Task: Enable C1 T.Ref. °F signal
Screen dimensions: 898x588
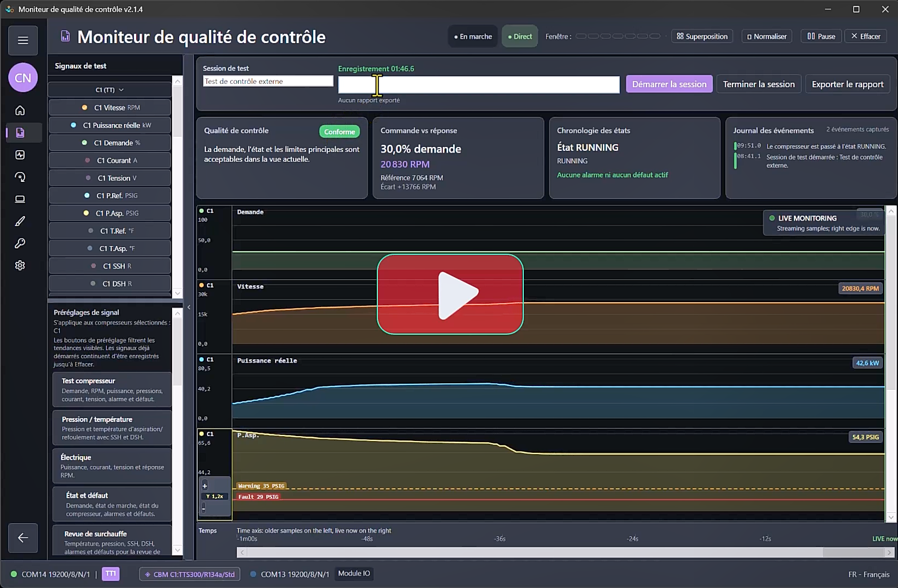Action: point(110,231)
